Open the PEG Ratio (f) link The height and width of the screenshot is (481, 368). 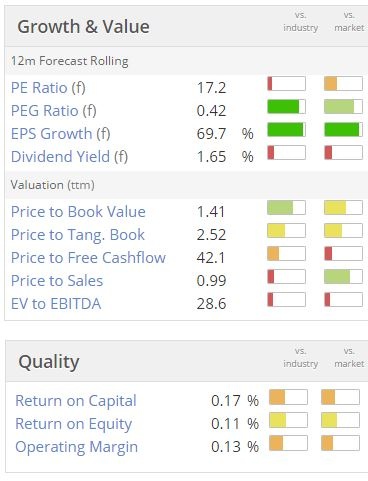(54, 111)
